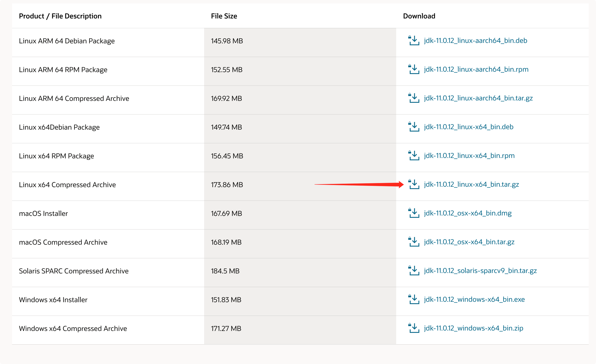Select the Download column header

[x=419, y=16]
